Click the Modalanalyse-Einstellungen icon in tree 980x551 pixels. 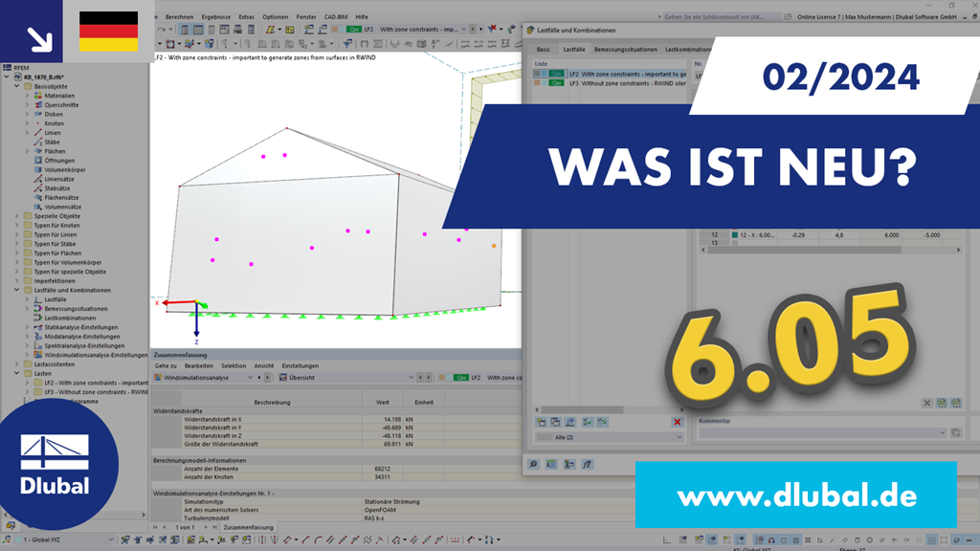coord(38,336)
